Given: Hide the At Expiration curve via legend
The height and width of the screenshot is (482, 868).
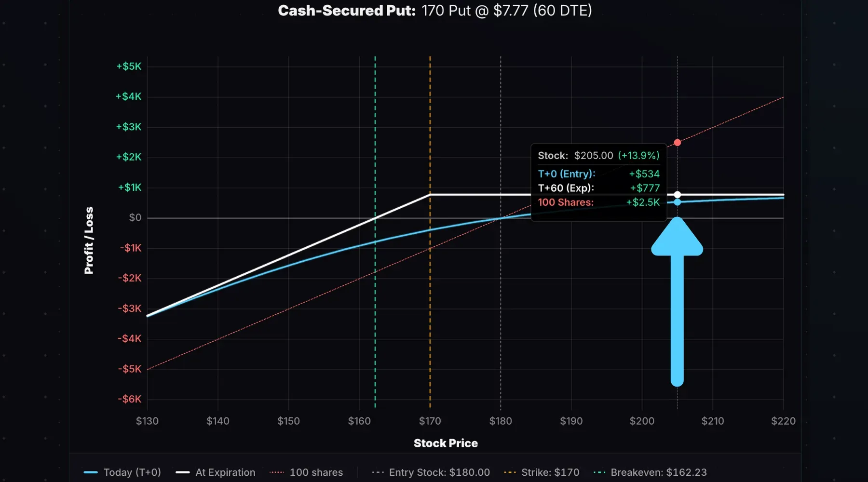Looking at the screenshot, I should pyautogui.click(x=225, y=472).
